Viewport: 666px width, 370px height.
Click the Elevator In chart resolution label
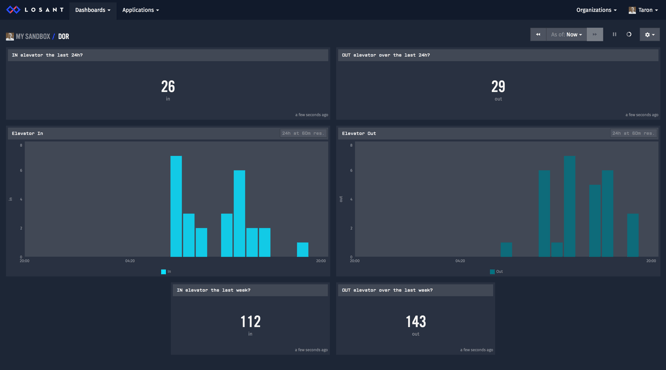(303, 133)
